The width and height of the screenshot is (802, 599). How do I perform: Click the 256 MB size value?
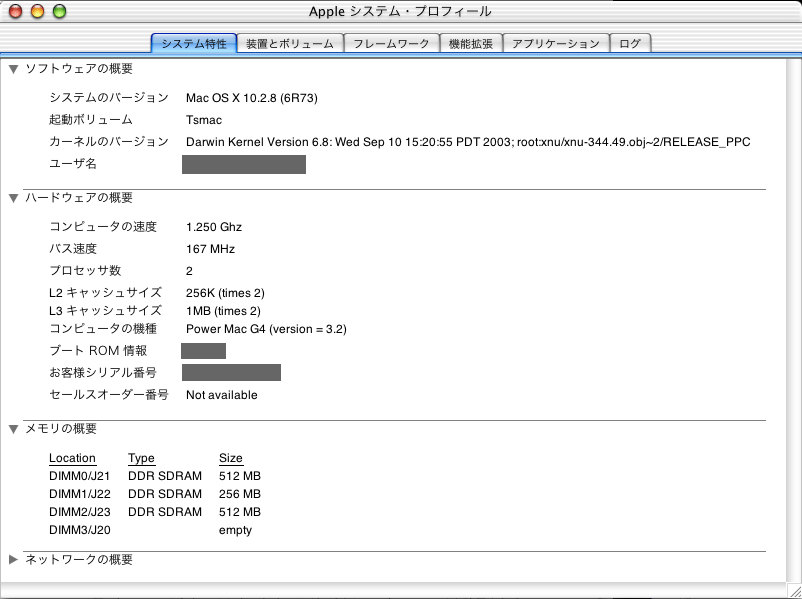(240, 494)
